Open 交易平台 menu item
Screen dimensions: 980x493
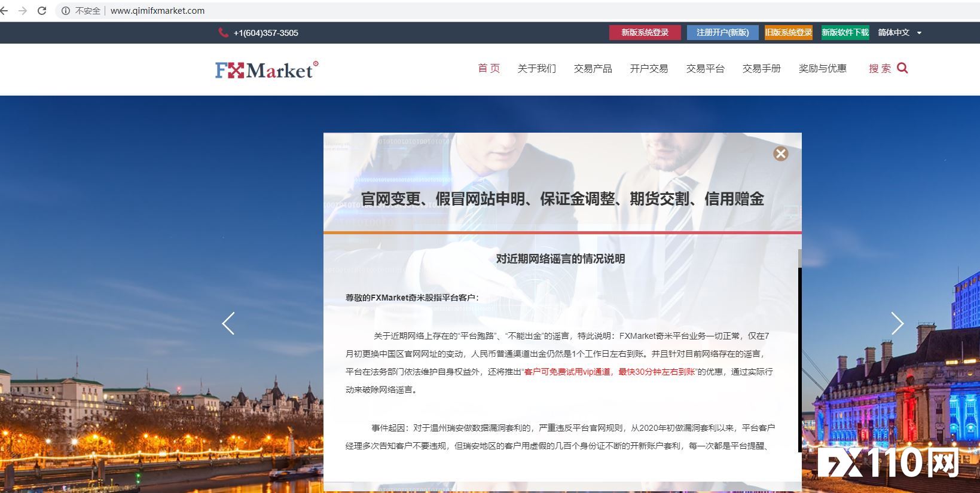705,68
